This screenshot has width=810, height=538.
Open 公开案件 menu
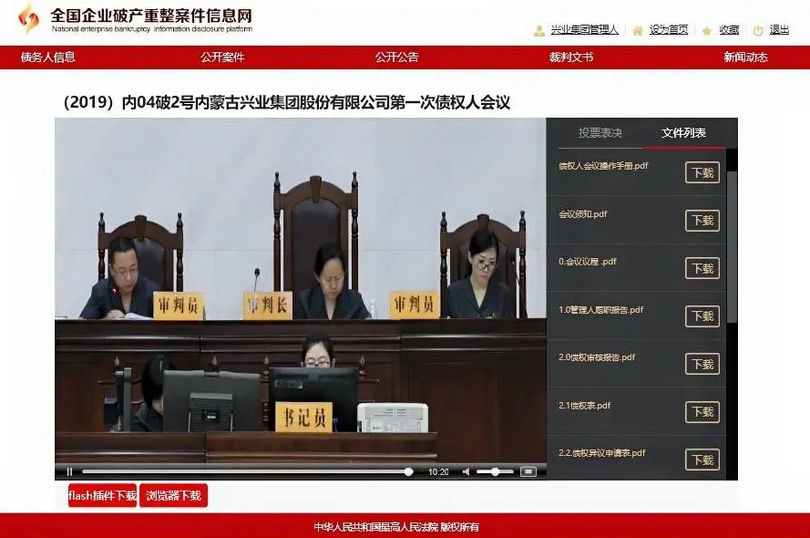tap(222, 57)
